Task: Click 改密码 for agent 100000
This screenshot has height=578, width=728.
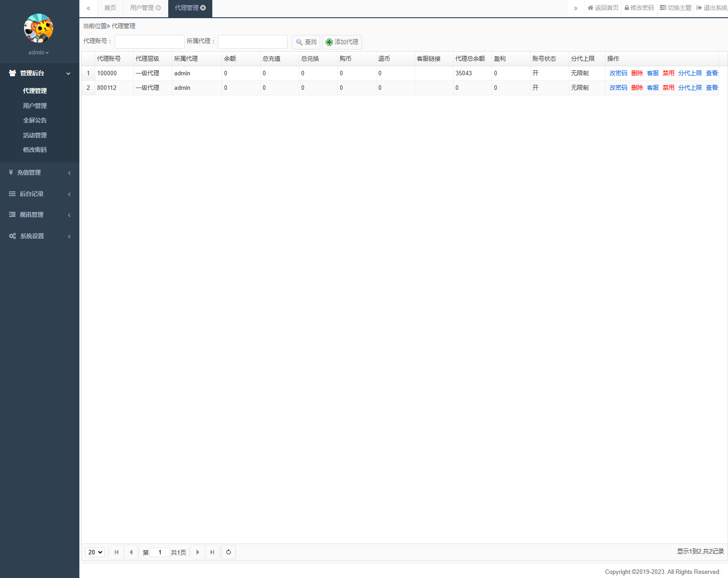Action: click(x=618, y=73)
